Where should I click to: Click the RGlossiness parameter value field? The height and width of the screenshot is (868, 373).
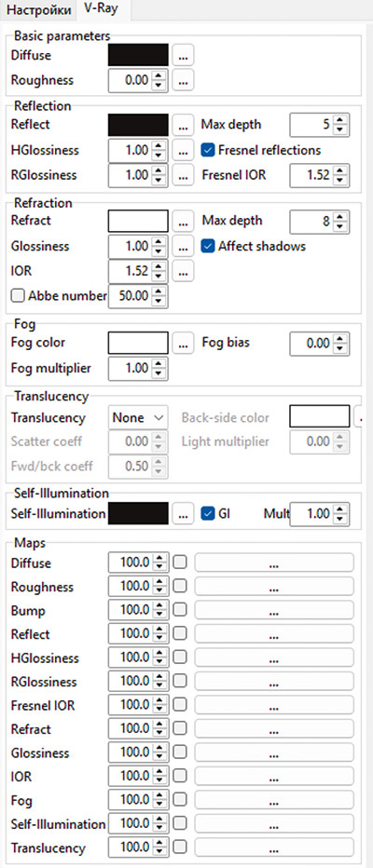[x=130, y=175]
